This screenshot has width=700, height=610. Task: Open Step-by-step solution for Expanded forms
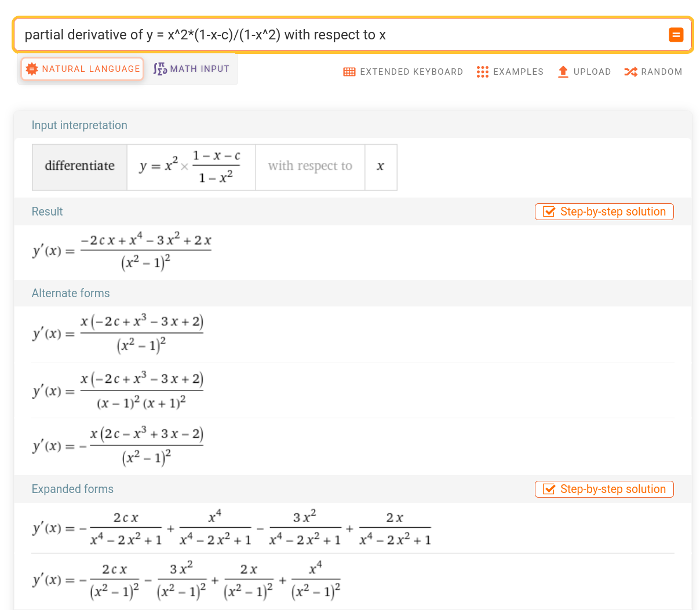pos(604,490)
